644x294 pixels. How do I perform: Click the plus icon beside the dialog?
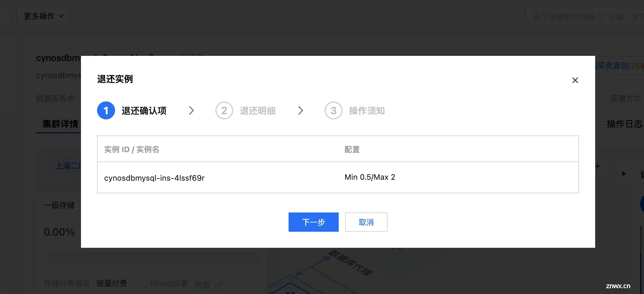coord(598,166)
